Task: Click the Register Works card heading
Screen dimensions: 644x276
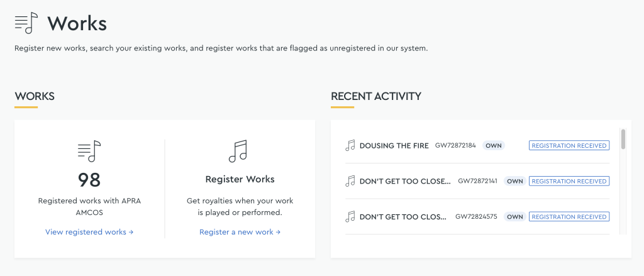Action: 240,179
